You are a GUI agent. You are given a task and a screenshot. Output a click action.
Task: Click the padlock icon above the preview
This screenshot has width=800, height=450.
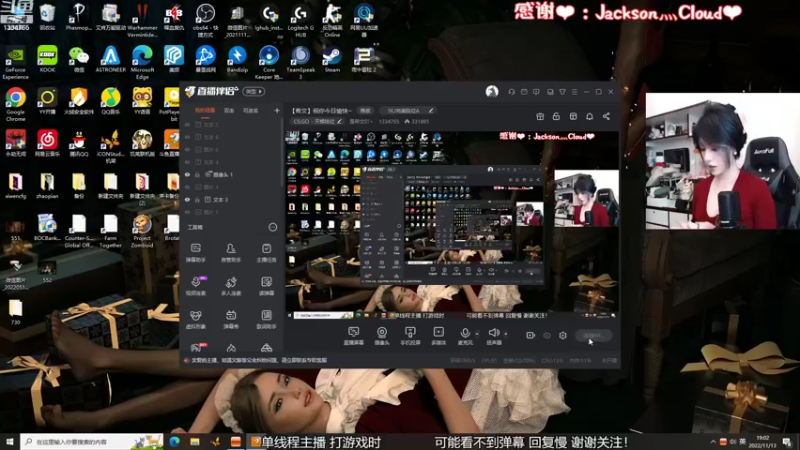(x=556, y=116)
